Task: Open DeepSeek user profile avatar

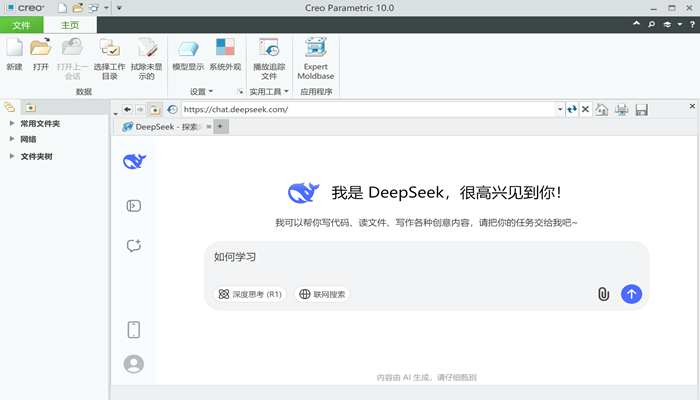Action: tap(134, 364)
